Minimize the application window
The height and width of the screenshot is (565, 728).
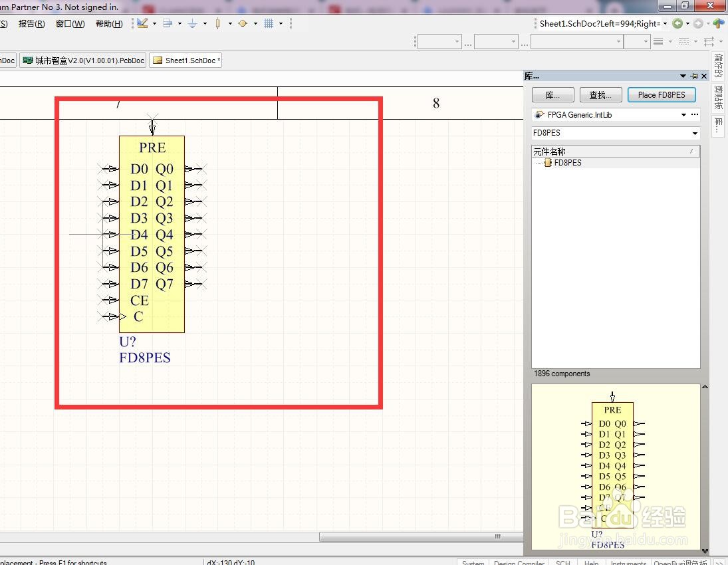coord(667,5)
